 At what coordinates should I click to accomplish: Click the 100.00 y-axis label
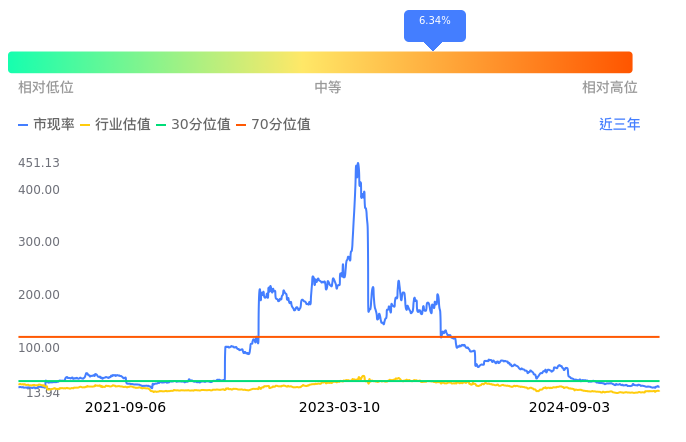tap(39, 348)
